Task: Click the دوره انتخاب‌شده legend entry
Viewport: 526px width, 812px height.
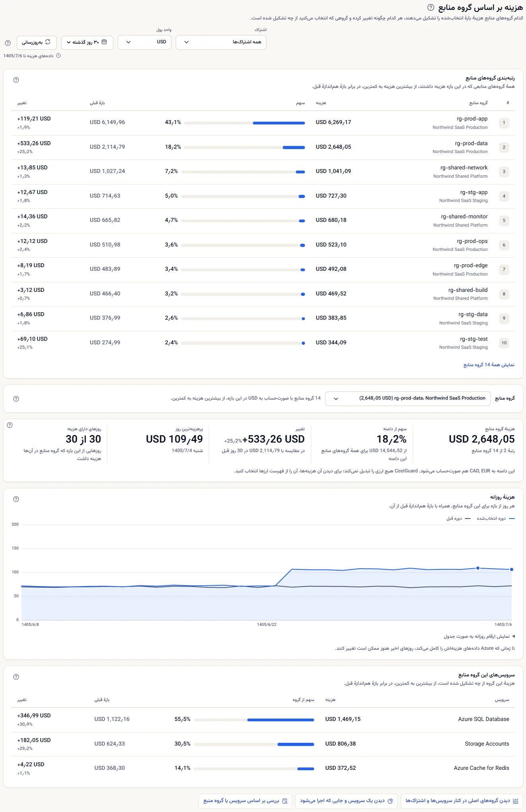Action: pos(496,519)
